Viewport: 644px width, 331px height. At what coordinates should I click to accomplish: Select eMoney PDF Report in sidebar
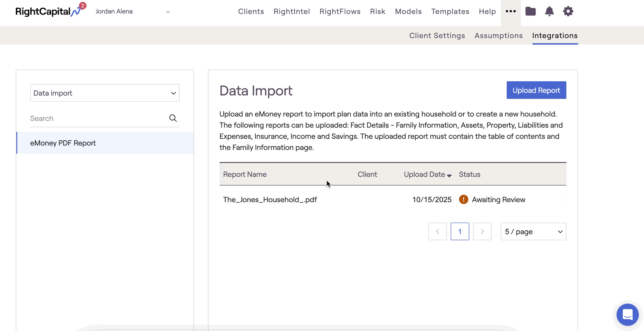(63, 143)
